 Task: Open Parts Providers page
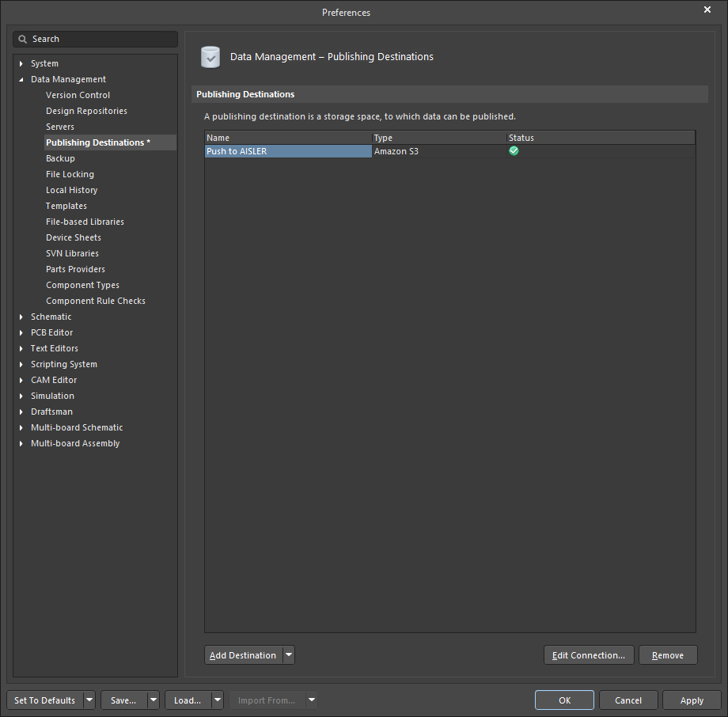pos(75,269)
